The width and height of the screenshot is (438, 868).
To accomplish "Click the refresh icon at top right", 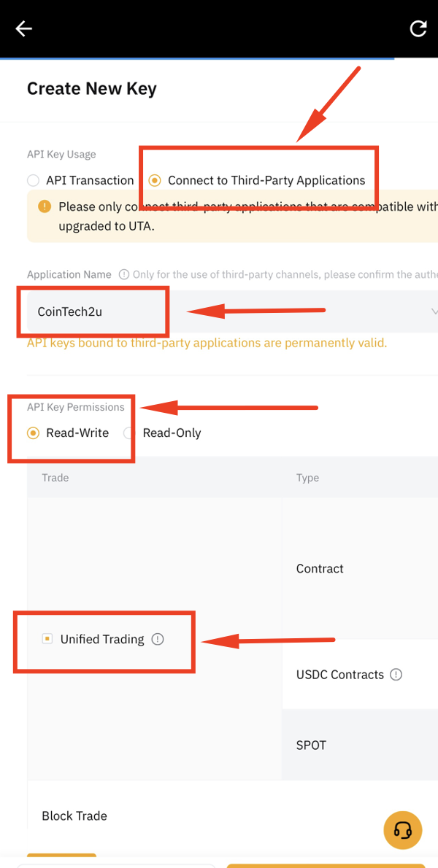I will click(418, 28).
